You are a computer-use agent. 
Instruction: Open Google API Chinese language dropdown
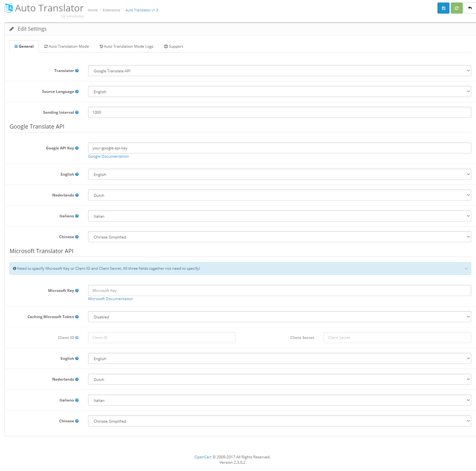click(279, 237)
